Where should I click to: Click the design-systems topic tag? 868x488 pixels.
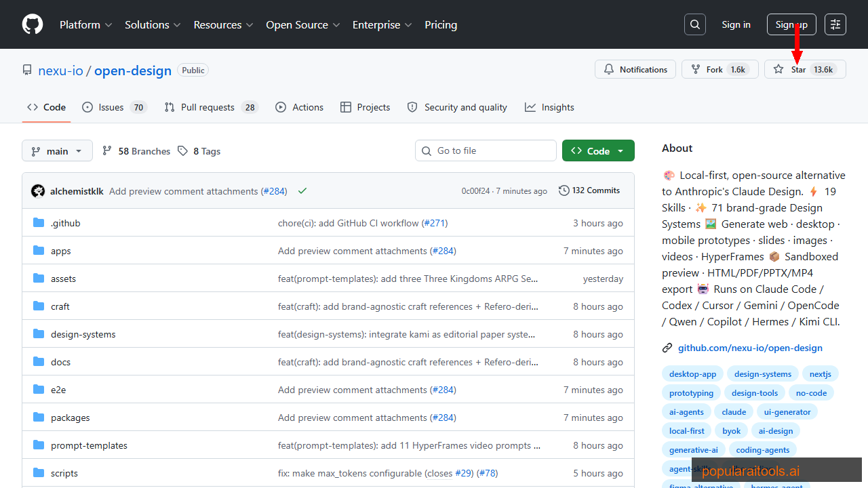(x=763, y=374)
